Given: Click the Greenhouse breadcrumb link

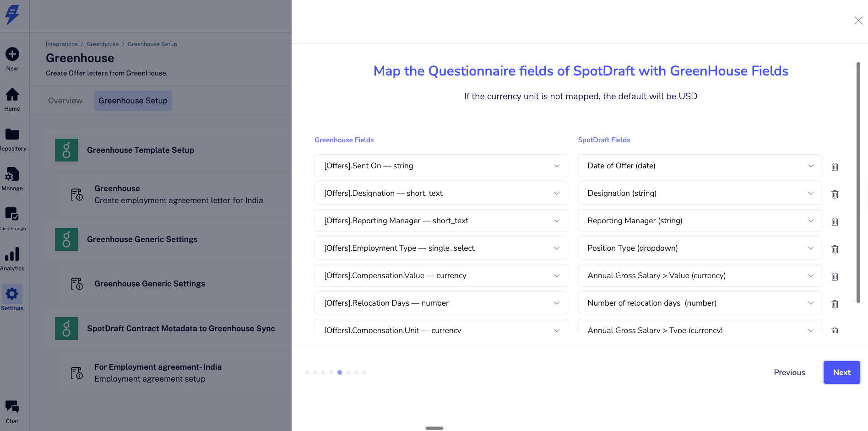Looking at the screenshot, I should (x=103, y=44).
